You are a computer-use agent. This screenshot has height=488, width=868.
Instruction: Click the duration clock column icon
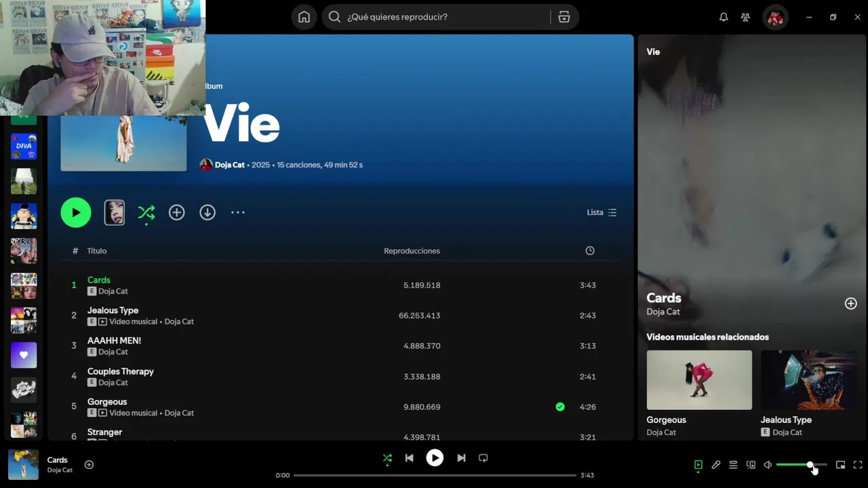[590, 251]
